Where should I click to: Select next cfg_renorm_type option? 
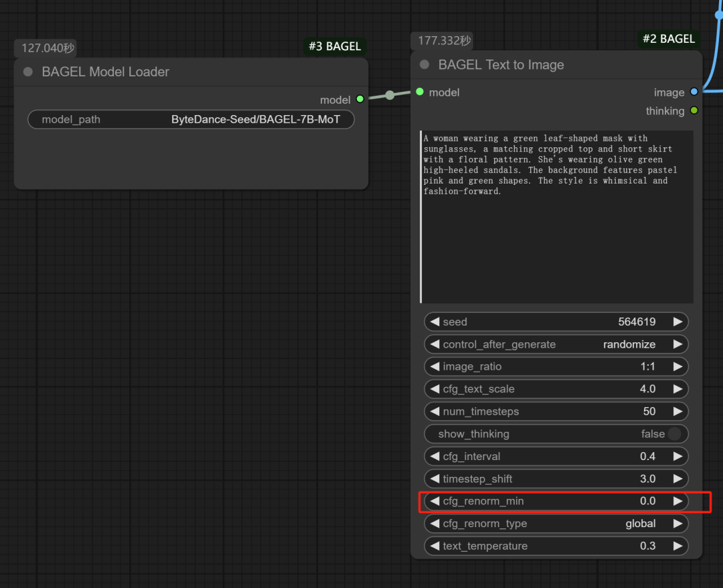677,524
